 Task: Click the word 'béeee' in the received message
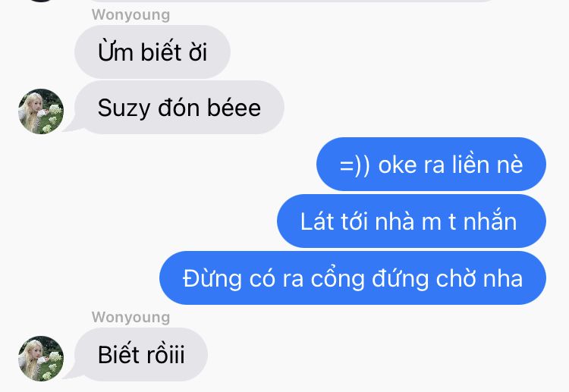click(x=234, y=108)
